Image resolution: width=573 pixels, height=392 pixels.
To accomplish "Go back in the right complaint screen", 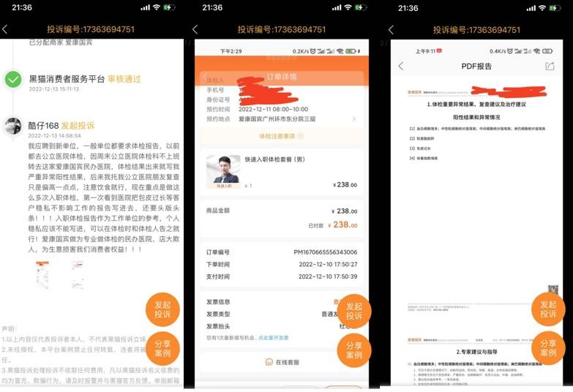I will point(391,29).
